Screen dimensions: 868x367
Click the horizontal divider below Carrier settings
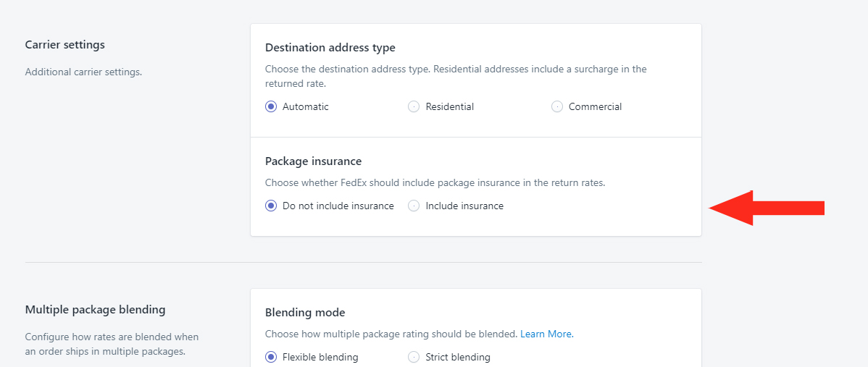(x=363, y=262)
